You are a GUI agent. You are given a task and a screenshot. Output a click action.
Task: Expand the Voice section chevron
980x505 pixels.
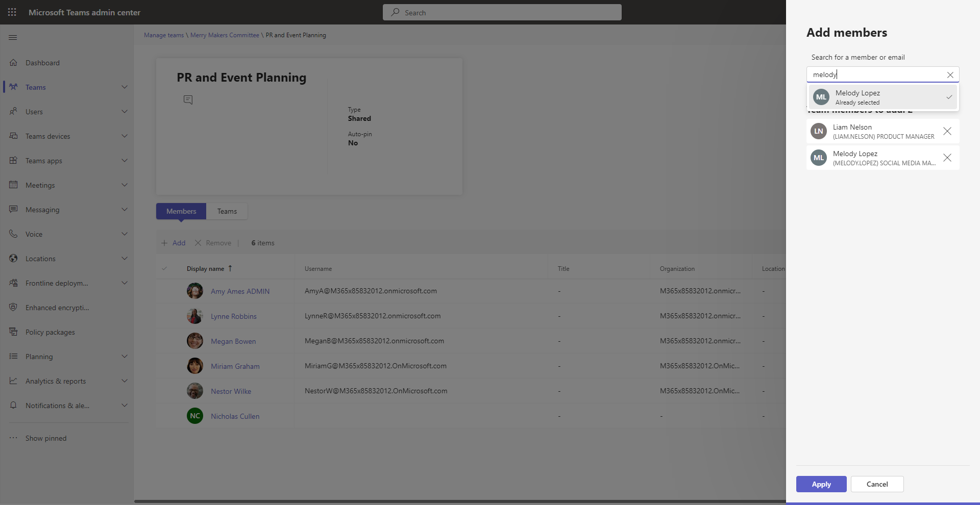tap(125, 234)
